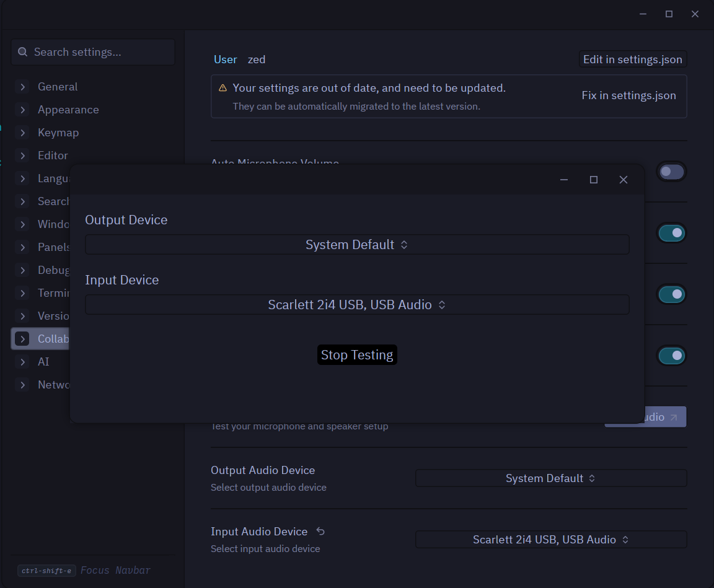Click the warning triangle in the update banner
This screenshot has height=588, width=714.
[222, 88]
